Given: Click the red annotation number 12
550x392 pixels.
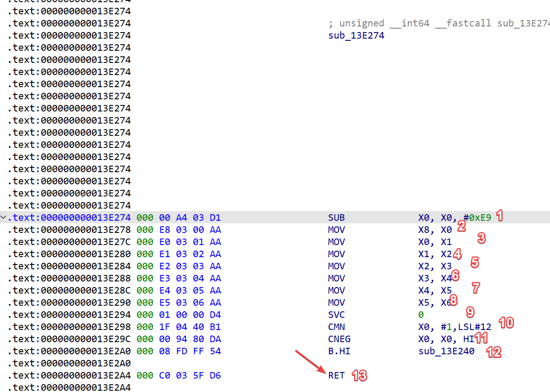Looking at the screenshot, I should (x=494, y=352).
